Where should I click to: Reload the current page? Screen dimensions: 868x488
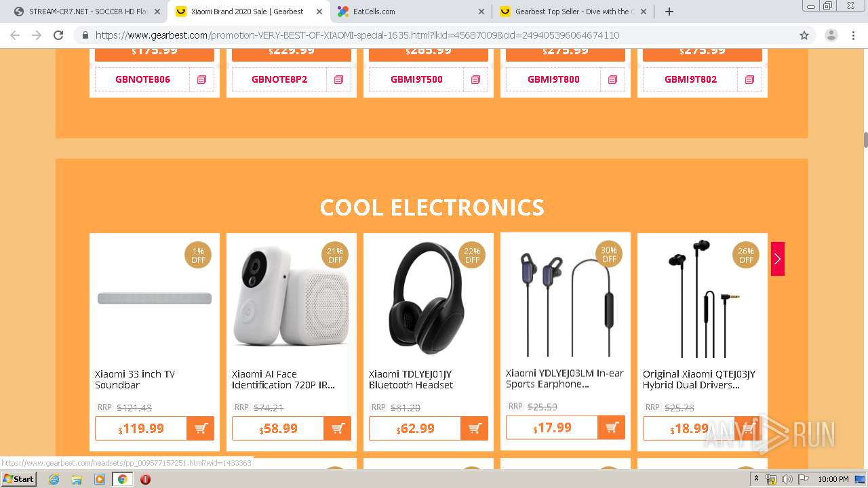[x=58, y=35]
